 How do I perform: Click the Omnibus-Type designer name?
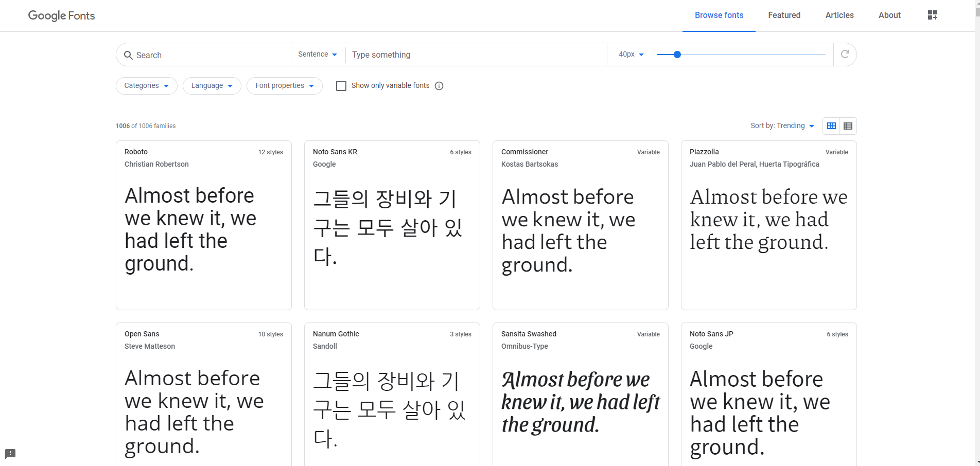click(524, 346)
